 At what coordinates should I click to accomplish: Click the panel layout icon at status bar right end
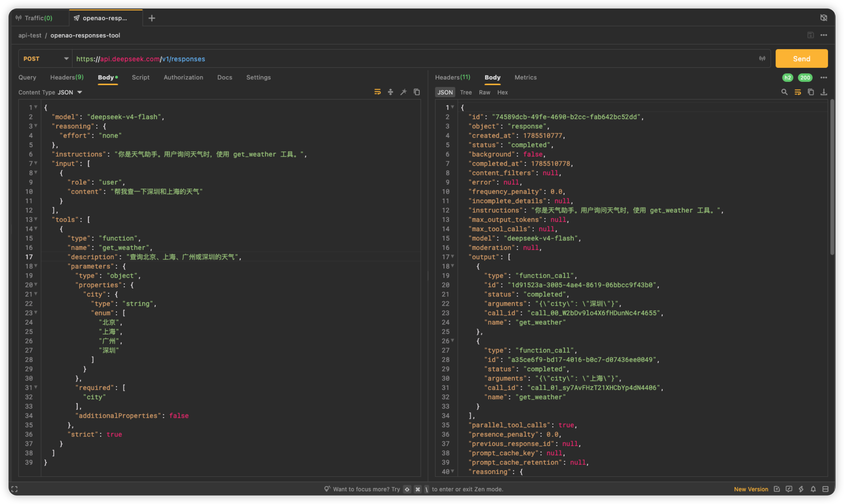(825, 489)
